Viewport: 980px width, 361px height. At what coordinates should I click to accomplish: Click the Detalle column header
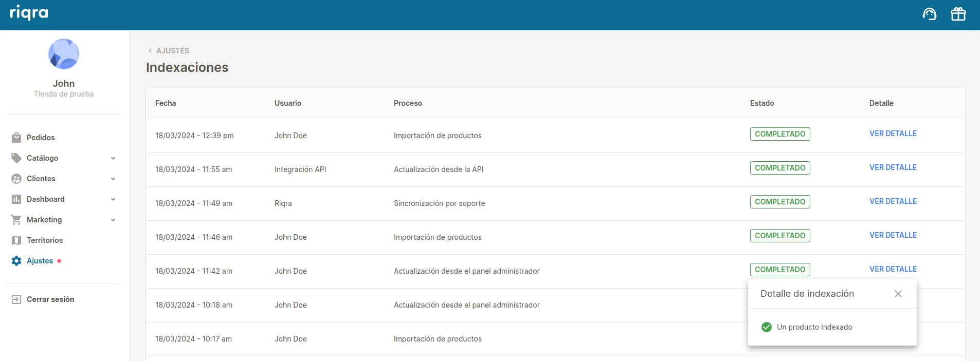tap(881, 103)
